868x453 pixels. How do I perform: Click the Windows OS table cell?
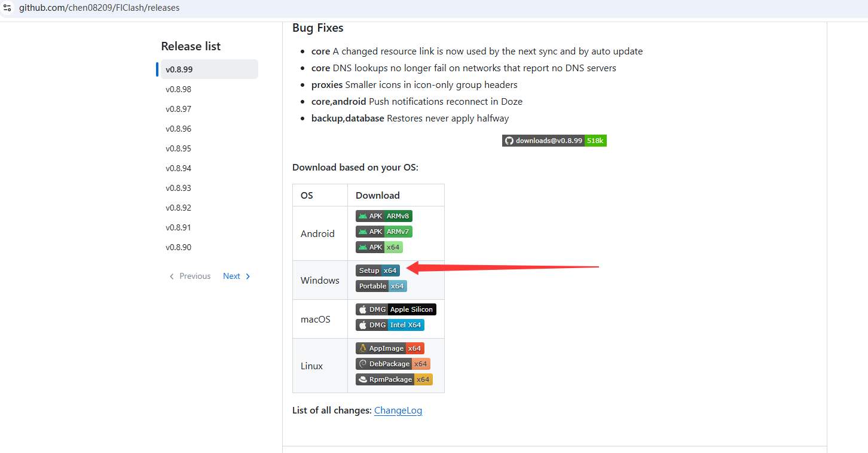click(x=320, y=280)
